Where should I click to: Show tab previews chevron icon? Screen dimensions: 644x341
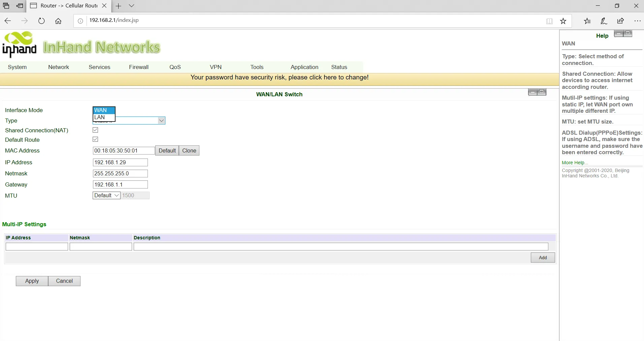132,6
